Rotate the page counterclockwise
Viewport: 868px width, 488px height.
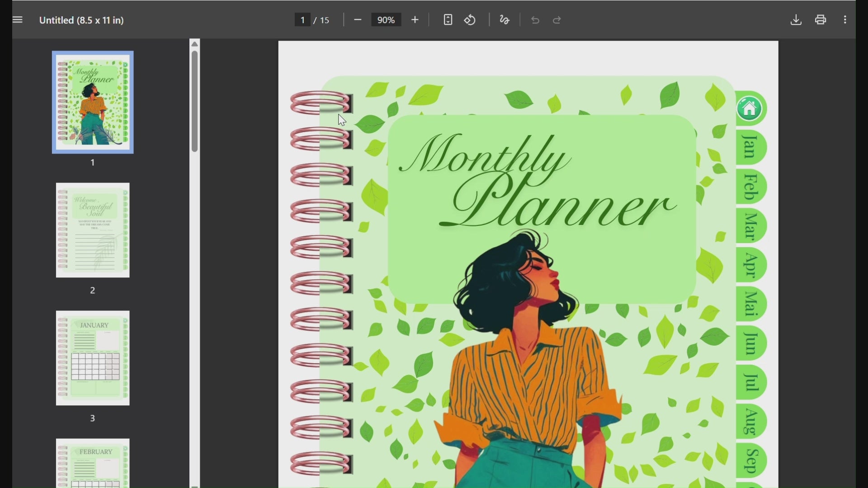click(470, 20)
